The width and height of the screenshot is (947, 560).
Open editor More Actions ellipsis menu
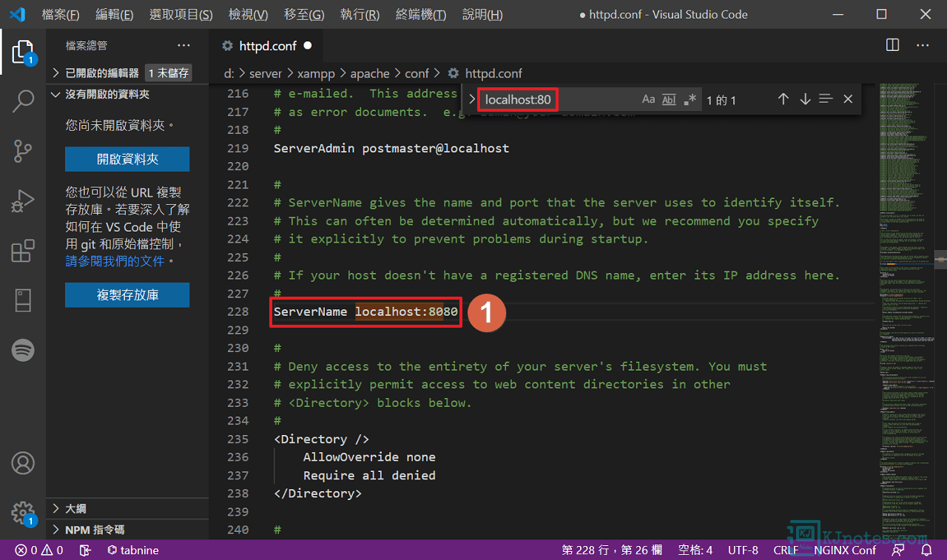point(922,45)
